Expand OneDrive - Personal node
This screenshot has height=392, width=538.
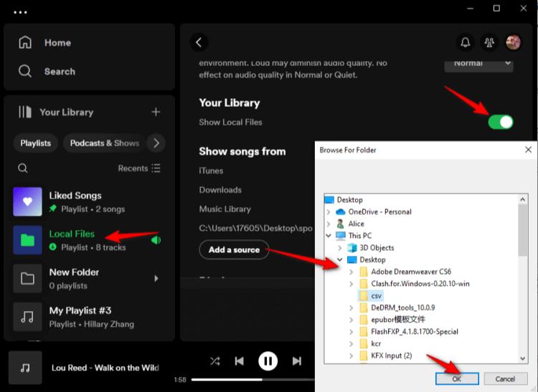(x=329, y=211)
